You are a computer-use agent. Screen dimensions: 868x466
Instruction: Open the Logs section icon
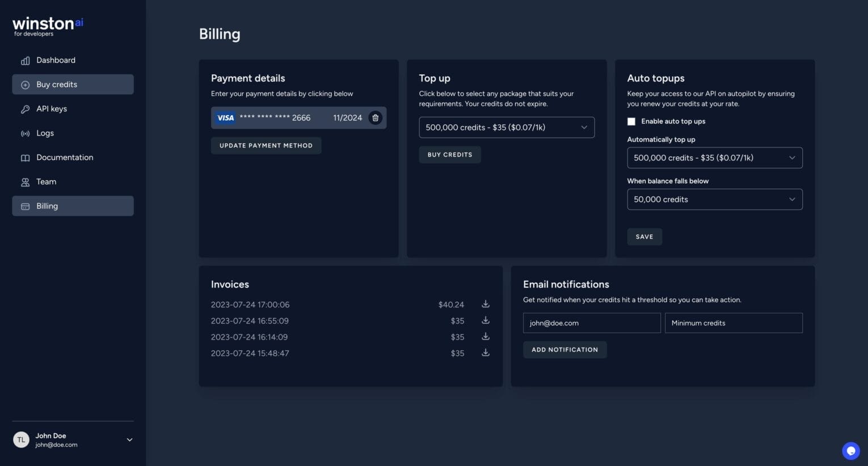tap(25, 133)
